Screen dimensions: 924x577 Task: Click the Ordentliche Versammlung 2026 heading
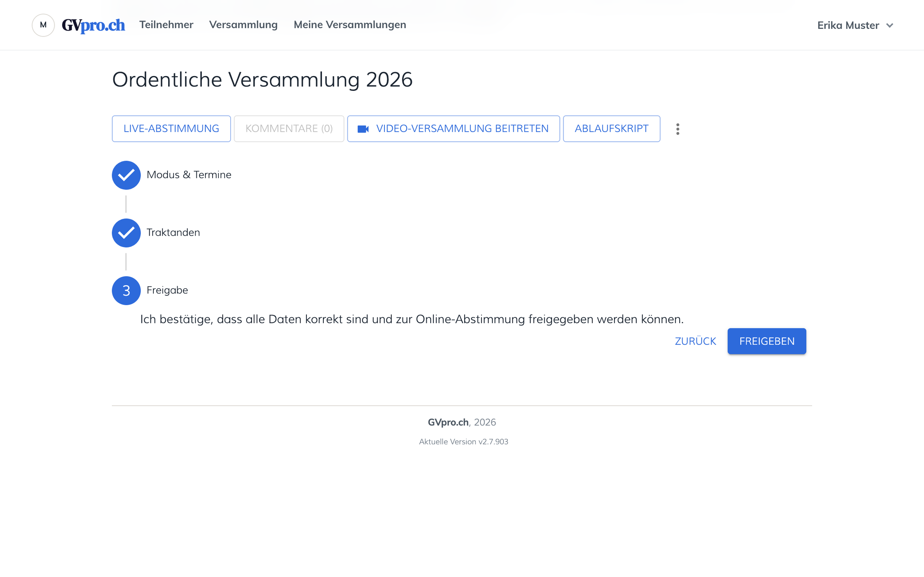coord(262,79)
